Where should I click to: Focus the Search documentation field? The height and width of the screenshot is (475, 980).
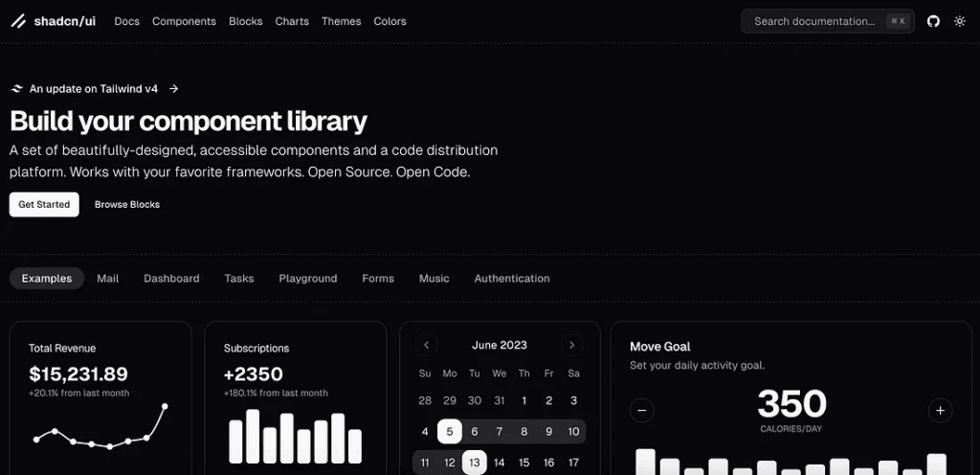point(828,21)
